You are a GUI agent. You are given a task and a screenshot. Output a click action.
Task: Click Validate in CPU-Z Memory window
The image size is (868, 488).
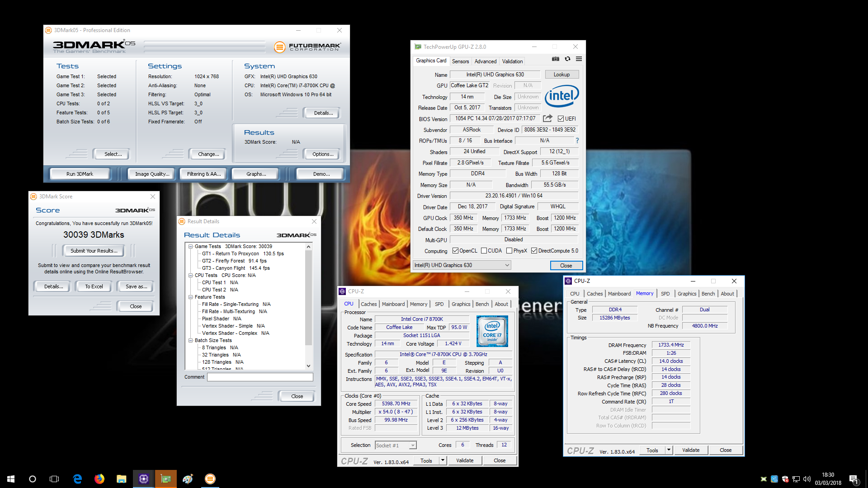(x=690, y=450)
